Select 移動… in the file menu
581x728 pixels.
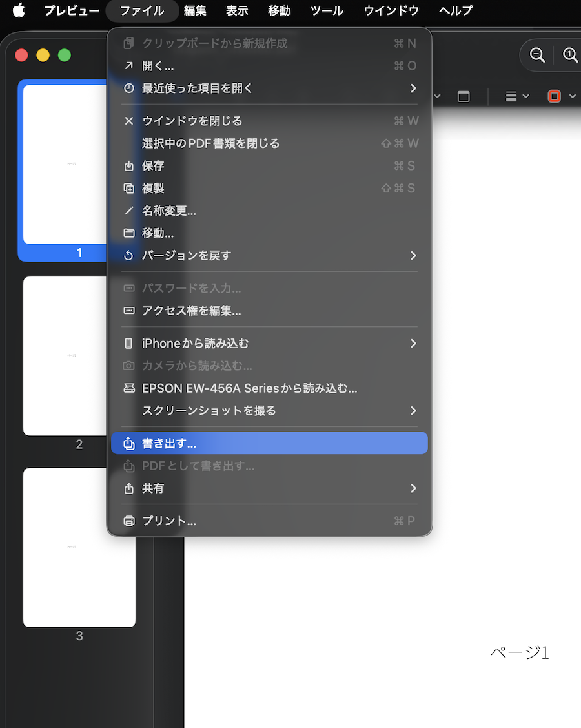click(x=269, y=233)
